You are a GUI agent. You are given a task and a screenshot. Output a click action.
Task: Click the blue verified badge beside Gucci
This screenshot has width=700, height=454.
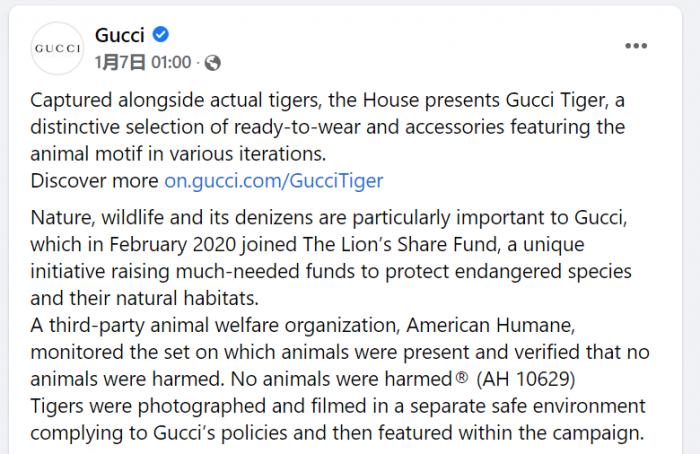coord(161,34)
